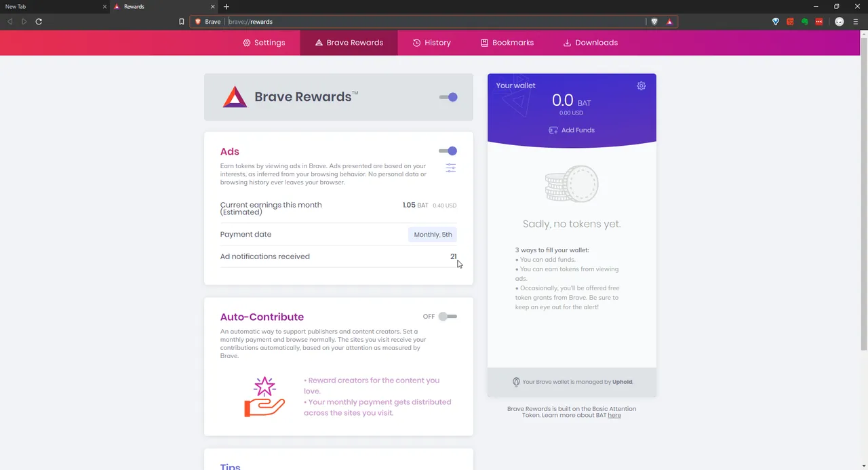Click the 0.0 BAT wallet balance
This screenshot has height=470, width=868.
pyautogui.click(x=572, y=101)
